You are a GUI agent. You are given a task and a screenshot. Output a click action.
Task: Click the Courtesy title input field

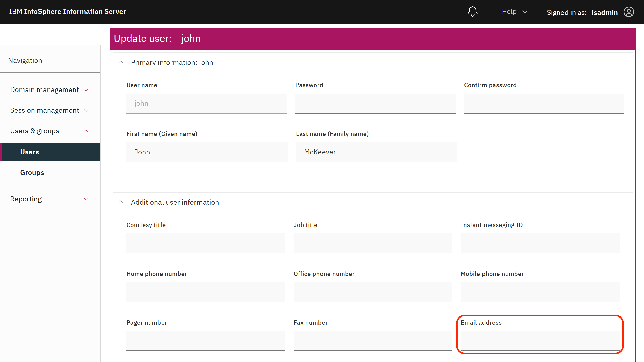point(206,243)
